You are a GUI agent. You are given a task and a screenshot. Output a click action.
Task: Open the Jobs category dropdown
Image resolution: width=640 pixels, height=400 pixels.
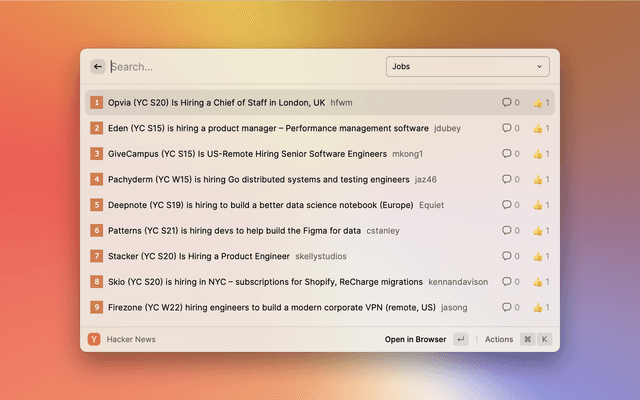click(x=467, y=67)
